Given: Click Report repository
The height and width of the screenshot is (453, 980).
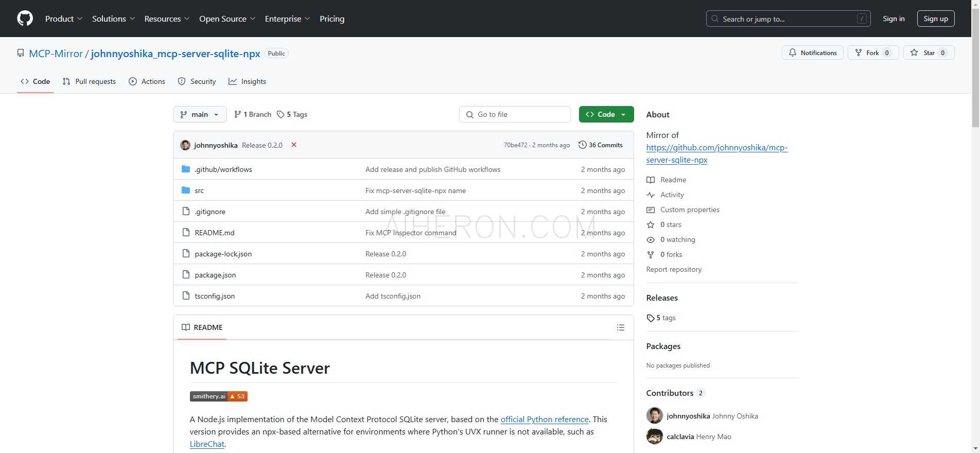Looking at the screenshot, I should [674, 269].
